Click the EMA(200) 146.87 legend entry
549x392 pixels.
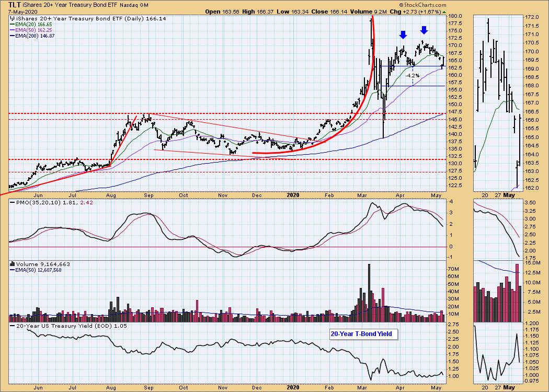click(x=32, y=36)
